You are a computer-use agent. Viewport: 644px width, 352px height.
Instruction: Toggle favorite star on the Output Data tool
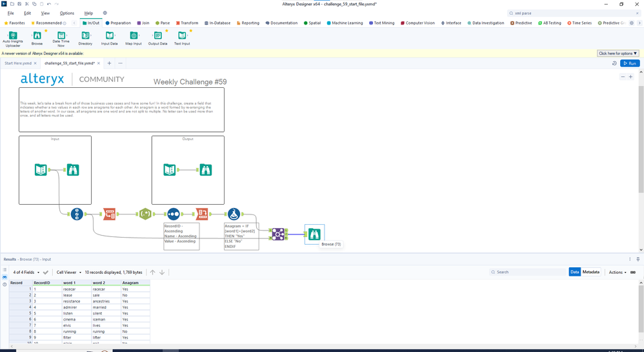tap(166, 31)
